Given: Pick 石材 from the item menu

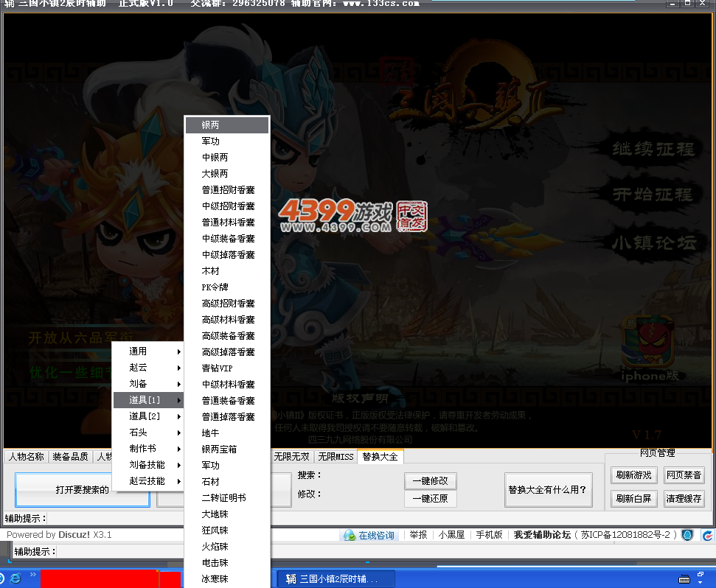Looking at the screenshot, I should (227, 482).
